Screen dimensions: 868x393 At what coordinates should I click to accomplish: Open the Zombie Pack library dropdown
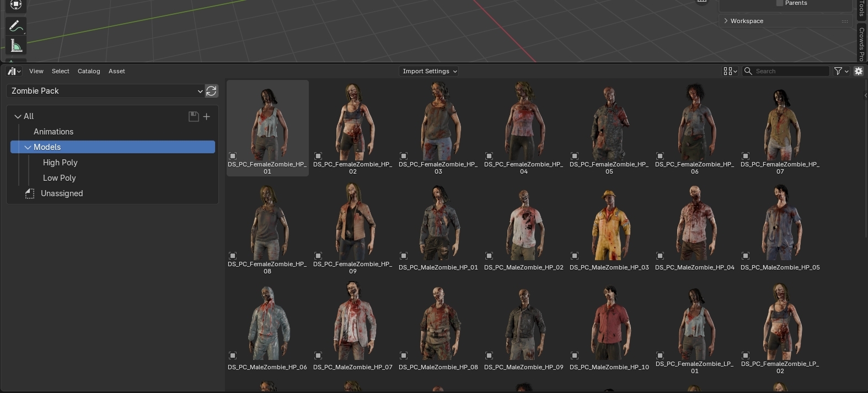point(105,91)
